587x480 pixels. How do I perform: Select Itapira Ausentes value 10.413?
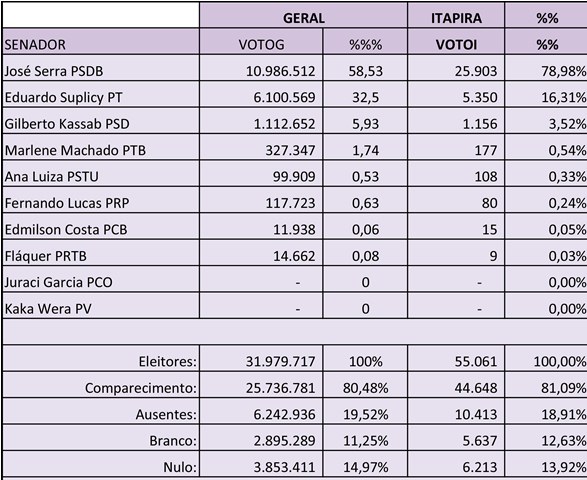pos(456,411)
